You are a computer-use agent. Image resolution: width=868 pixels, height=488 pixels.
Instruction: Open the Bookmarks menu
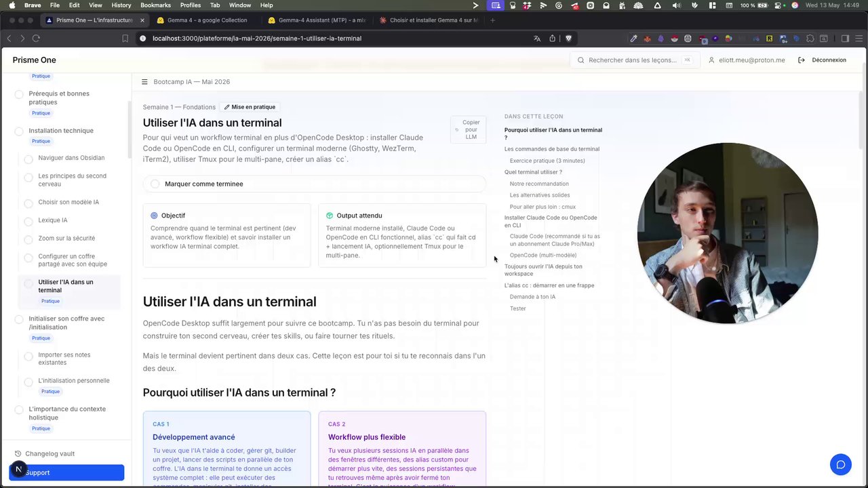coord(155,5)
